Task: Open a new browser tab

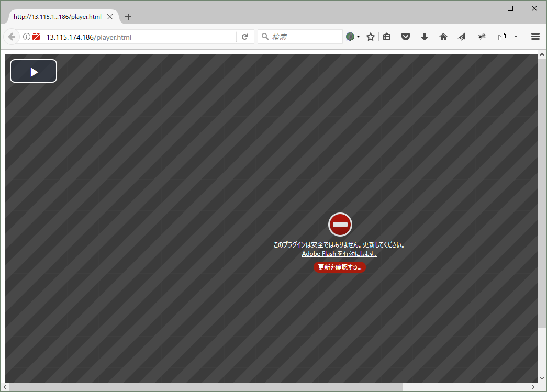Action: pos(128,16)
